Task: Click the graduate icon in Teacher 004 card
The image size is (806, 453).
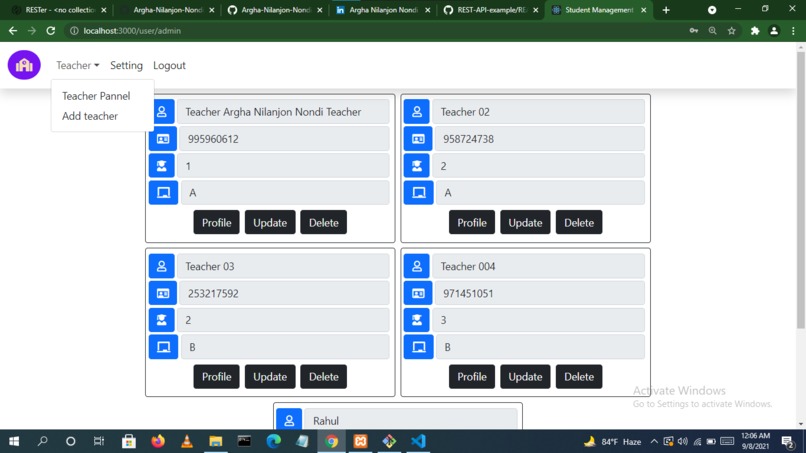Action: [417, 320]
